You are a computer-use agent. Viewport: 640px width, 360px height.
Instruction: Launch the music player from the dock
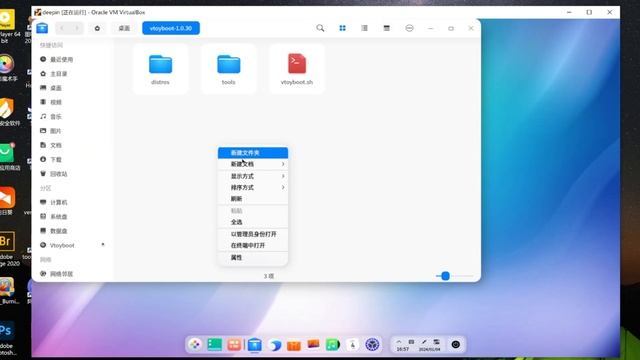tap(333, 345)
